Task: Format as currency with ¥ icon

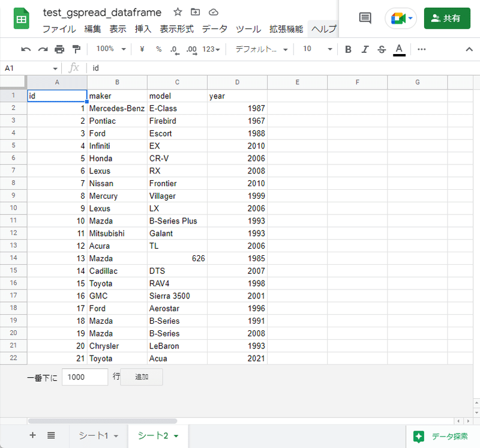Action: coord(142,49)
